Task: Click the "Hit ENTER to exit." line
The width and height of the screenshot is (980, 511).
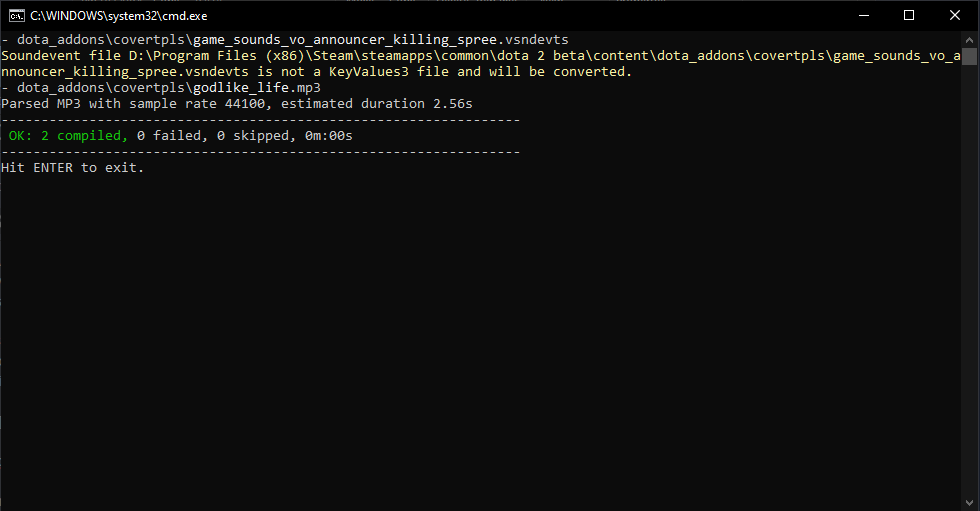Action: [x=73, y=168]
